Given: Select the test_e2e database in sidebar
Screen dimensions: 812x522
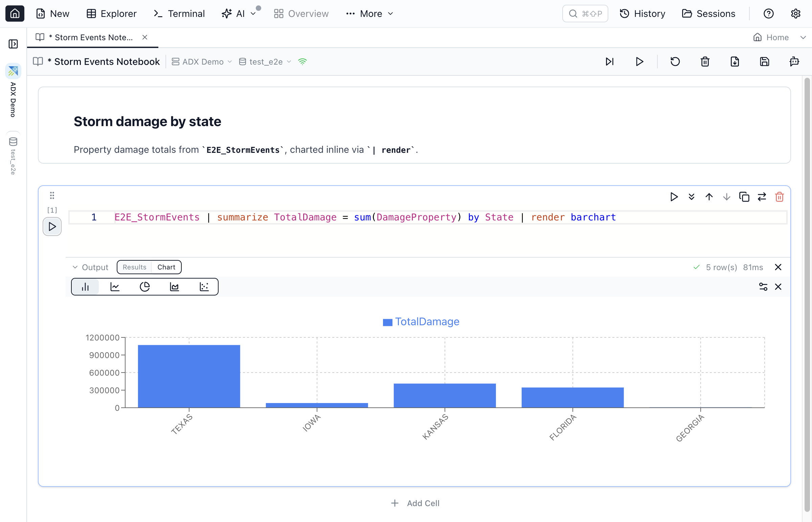Looking at the screenshot, I should coord(13,155).
